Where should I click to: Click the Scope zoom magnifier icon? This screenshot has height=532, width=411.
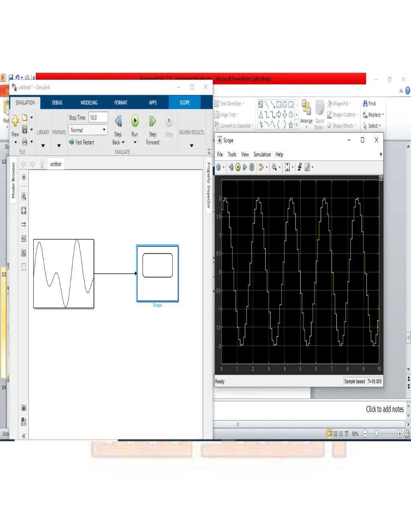[274, 167]
